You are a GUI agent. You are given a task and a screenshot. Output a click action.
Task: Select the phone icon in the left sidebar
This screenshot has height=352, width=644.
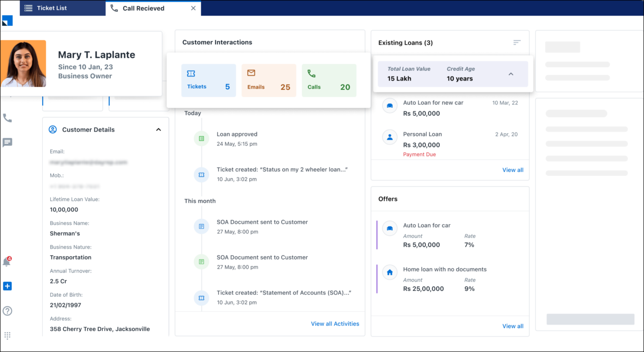click(x=7, y=118)
